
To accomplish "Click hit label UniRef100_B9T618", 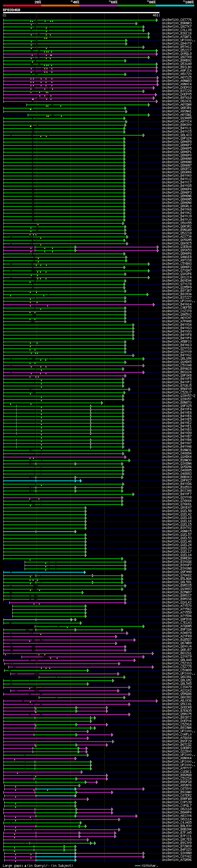I will click(177, 98).
